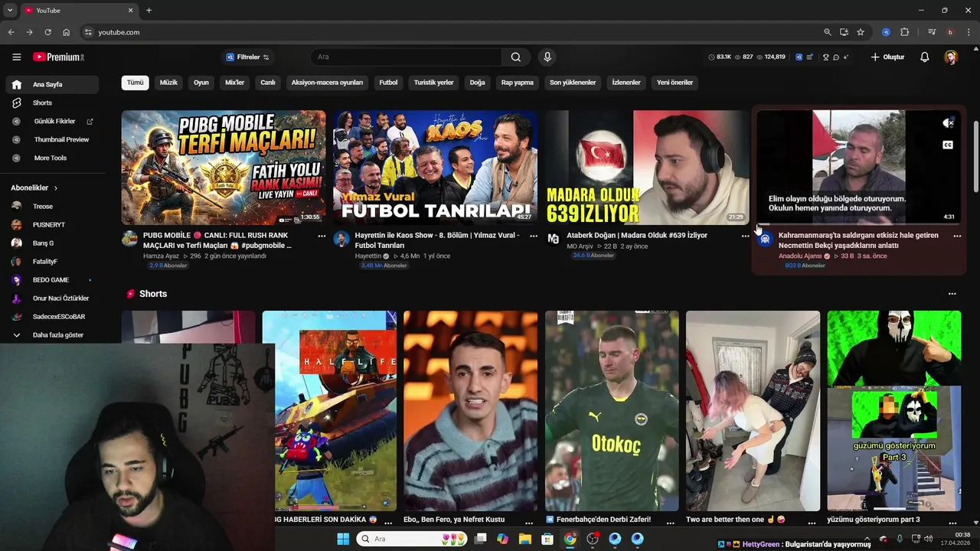Open the Fenerbahçe'den Derbi Zaferi short
980x551 pixels.
pyautogui.click(x=612, y=411)
